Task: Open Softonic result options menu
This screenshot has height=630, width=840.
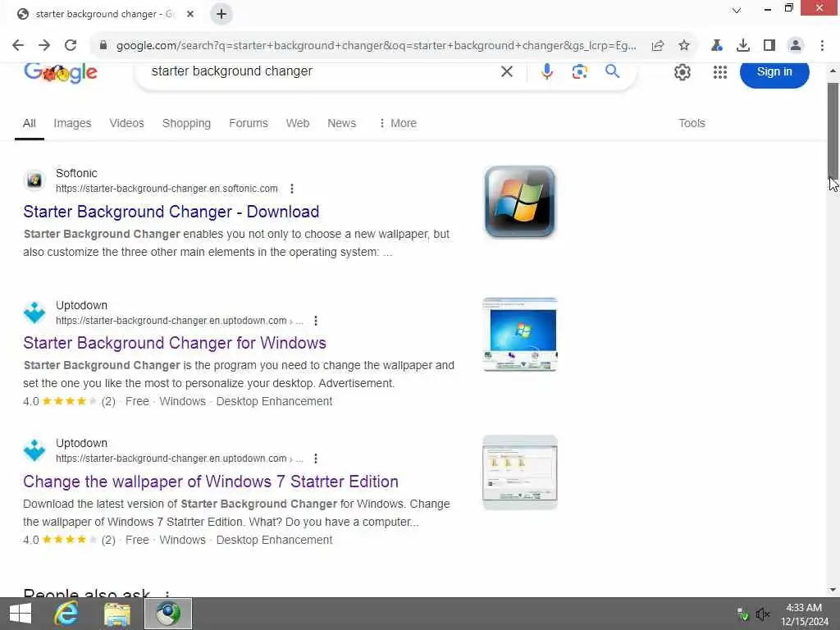Action: 291,189
